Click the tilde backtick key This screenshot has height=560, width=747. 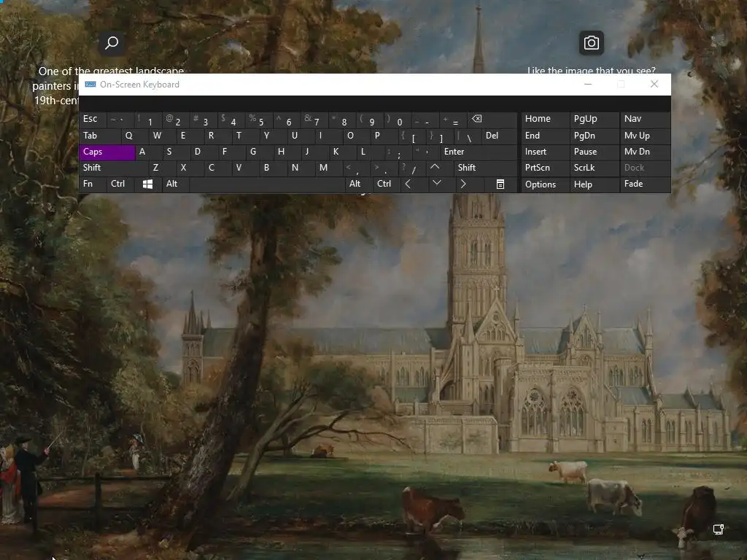coord(120,120)
